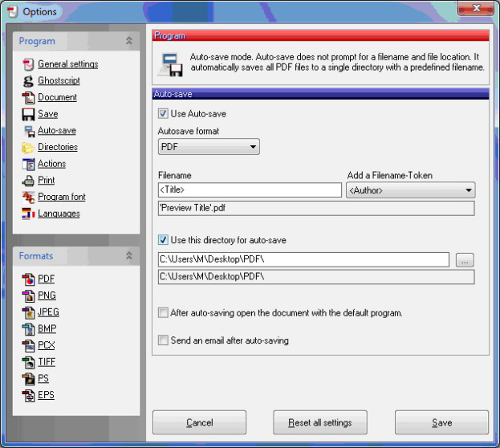The width and height of the screenshot is (500, 448).
Task: Click the General settings icon
Action: click(28, 64)
